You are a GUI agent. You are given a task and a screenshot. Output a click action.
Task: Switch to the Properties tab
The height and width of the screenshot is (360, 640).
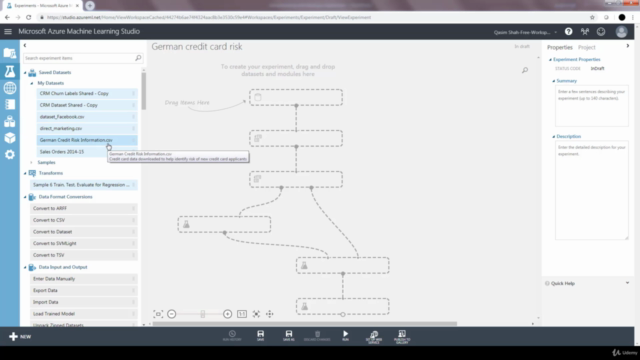[560, 47]
